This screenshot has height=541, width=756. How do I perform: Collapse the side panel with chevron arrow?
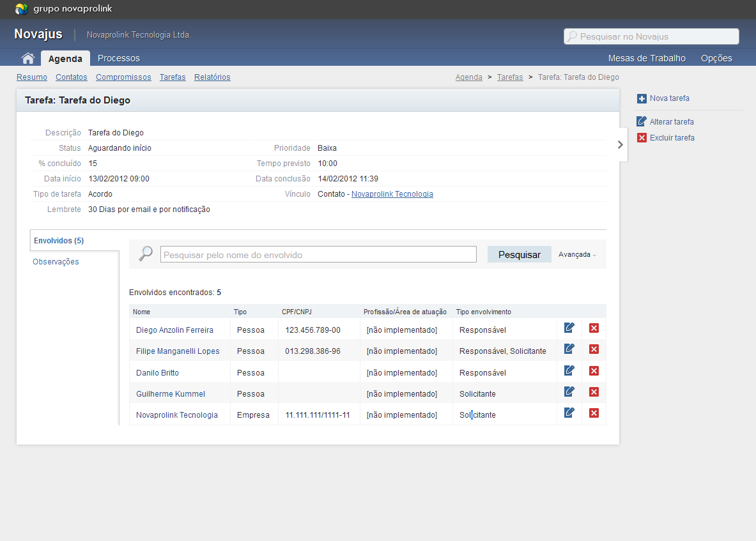[x=620, y=145]
